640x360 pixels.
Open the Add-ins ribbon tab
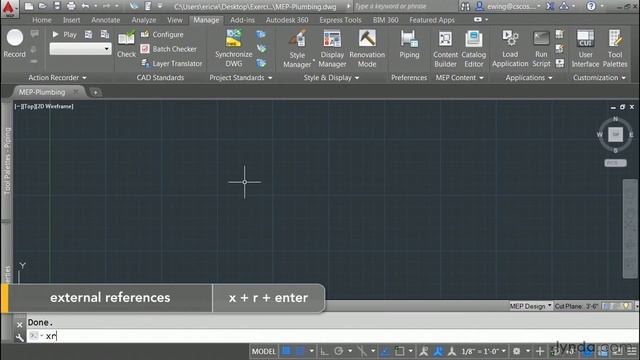(242, 20)
